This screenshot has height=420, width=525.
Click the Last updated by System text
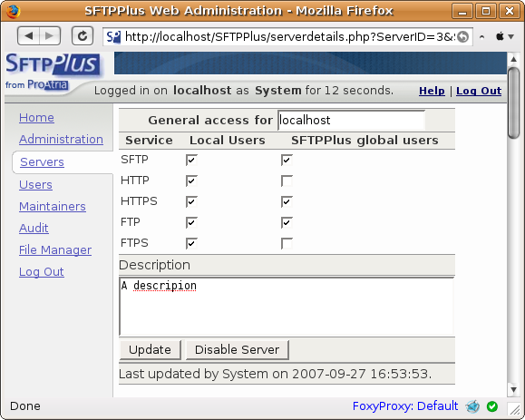276,374
